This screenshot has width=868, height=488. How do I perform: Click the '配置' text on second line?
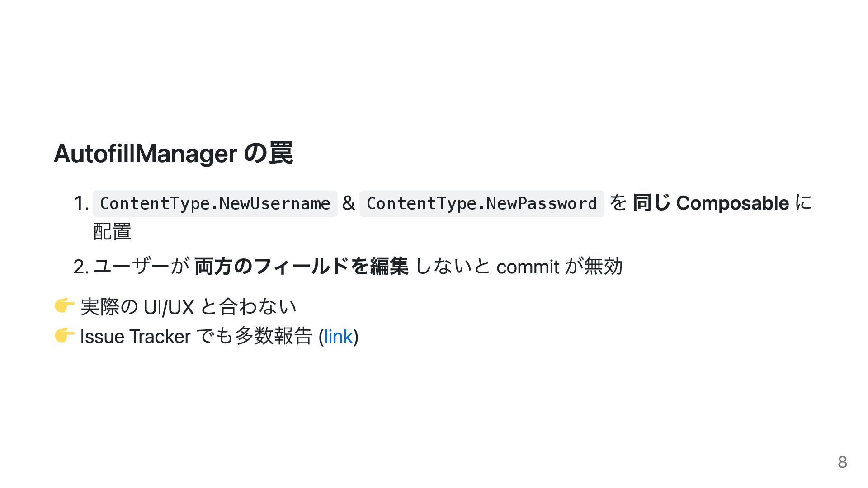coord(112,231)
